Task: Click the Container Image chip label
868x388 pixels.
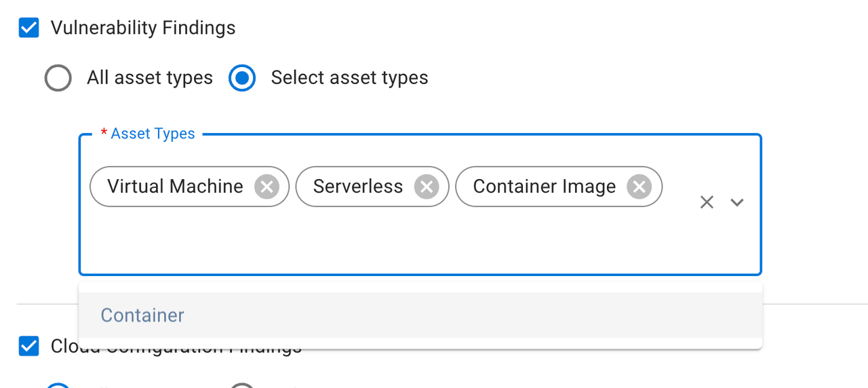Action: click(x=544, y=187)
